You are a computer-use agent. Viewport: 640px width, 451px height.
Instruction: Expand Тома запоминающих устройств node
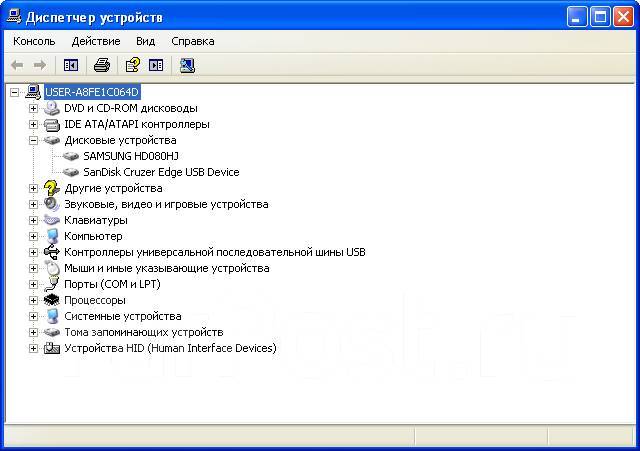[x=33, y=332]
